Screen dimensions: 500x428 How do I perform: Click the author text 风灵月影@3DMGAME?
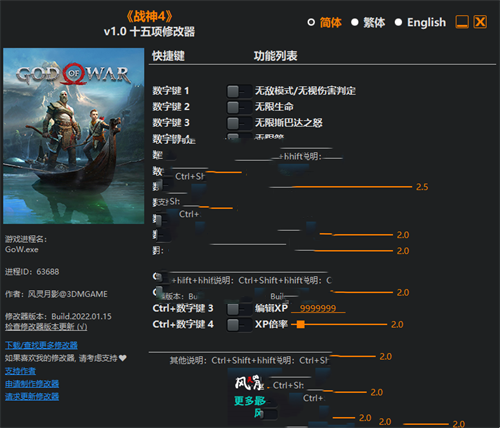(x=68, y=294)
